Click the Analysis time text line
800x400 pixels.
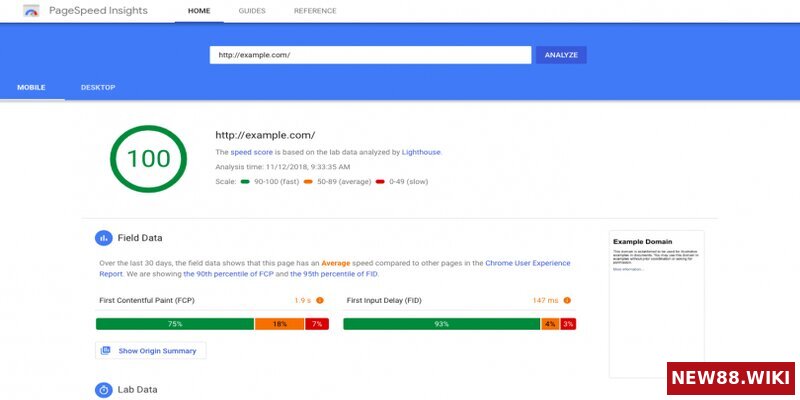pos(283,167)
